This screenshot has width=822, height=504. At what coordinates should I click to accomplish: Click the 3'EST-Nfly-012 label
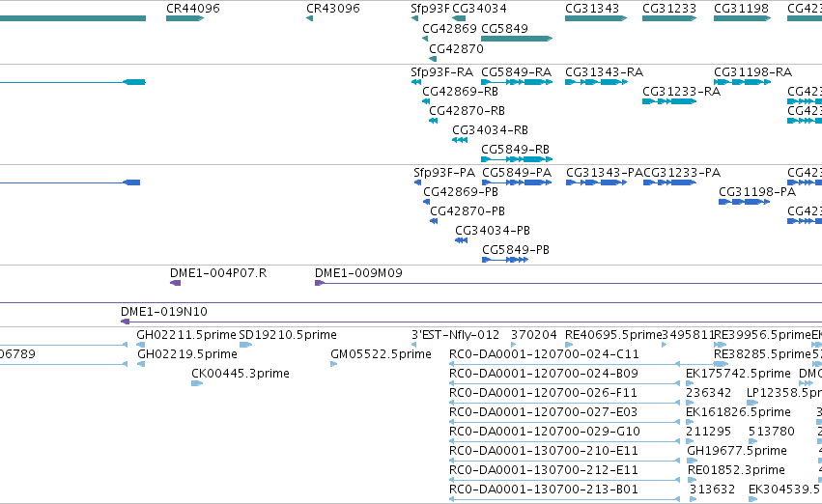[x=455, y=335]
